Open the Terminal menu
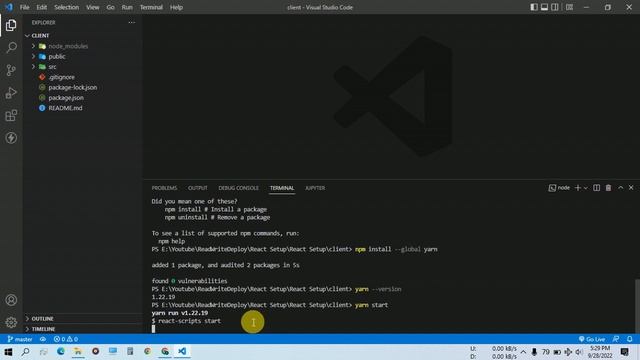Image resolution: width=640 pixels, height=360 pixels. pos(151,7)
